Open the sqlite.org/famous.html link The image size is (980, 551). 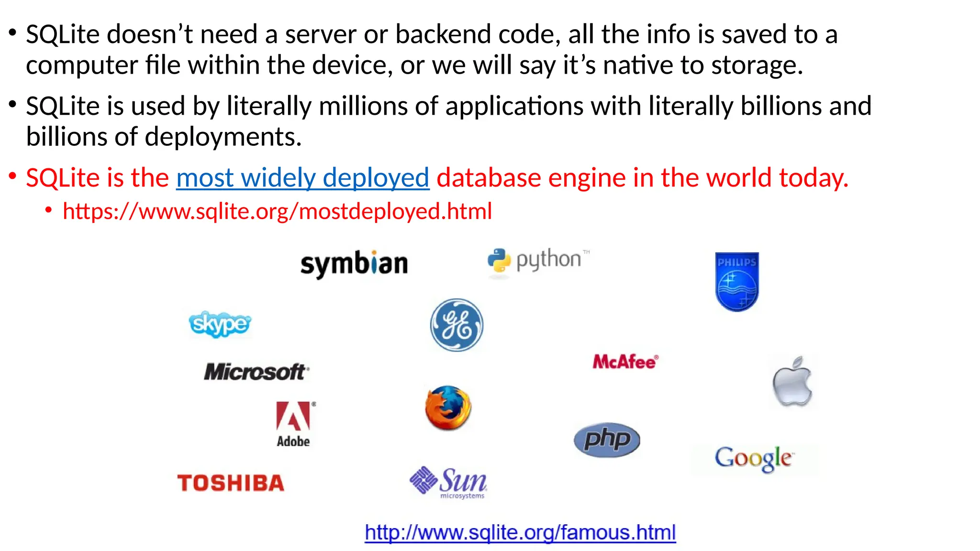pos(520,532)
